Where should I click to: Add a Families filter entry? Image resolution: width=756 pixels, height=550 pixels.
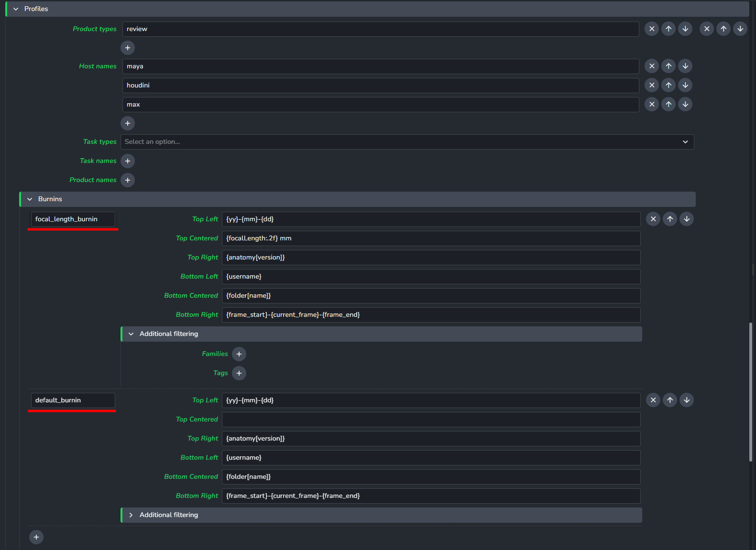[239, 354]
